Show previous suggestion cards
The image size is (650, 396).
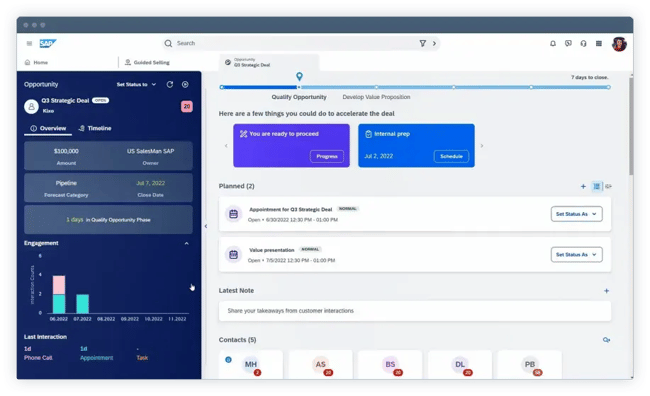(226, 146)
